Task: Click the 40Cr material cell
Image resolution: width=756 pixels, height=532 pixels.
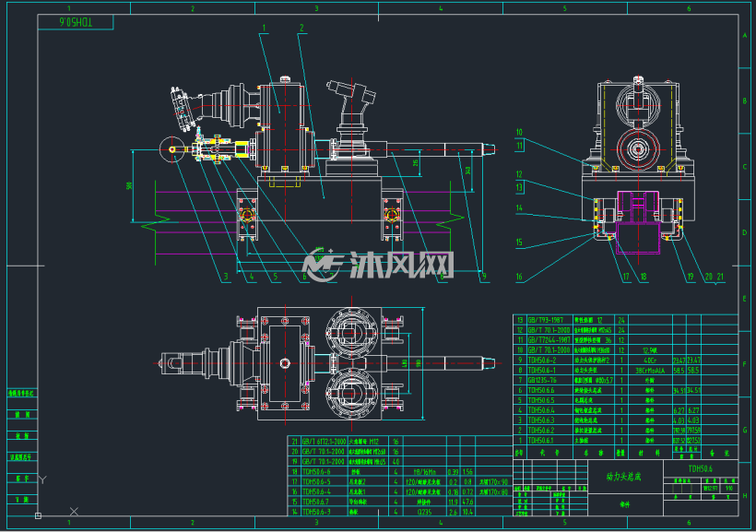Action: pos(649,361)
